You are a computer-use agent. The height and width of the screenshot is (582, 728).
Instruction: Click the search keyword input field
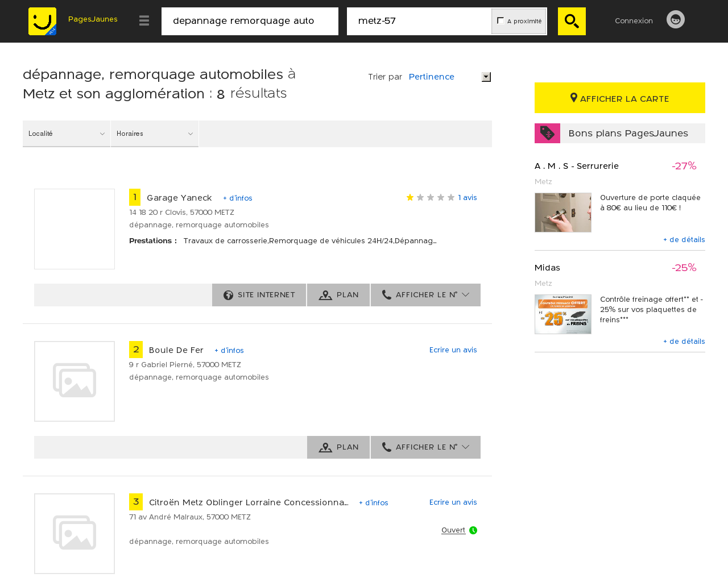click(250, 21)
